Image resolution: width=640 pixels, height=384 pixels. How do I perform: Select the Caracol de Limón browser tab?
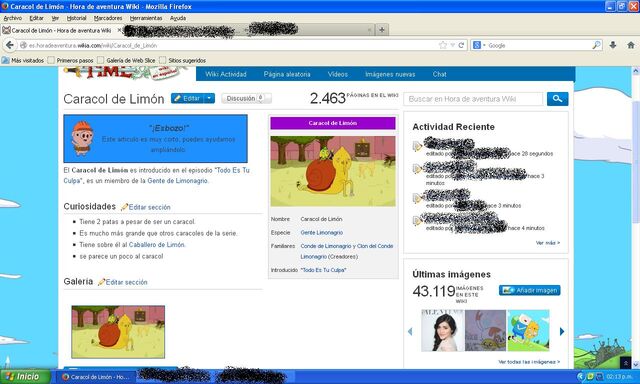click(61, 30)
